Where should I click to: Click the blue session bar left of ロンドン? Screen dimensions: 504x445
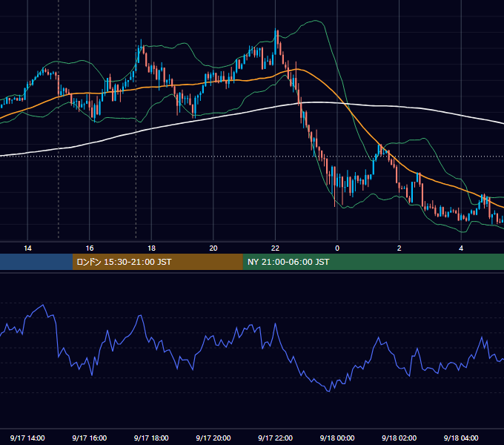(36, 262)
